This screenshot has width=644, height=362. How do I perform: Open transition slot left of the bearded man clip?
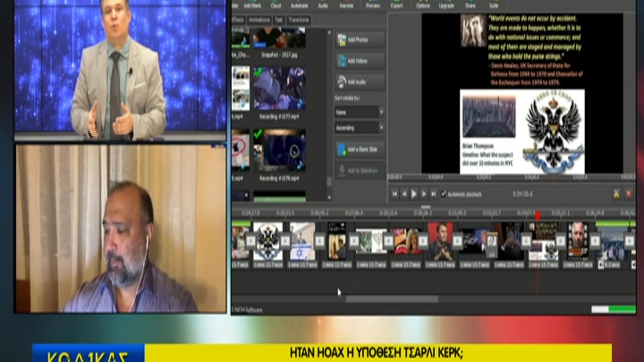[x=560, y=241]
